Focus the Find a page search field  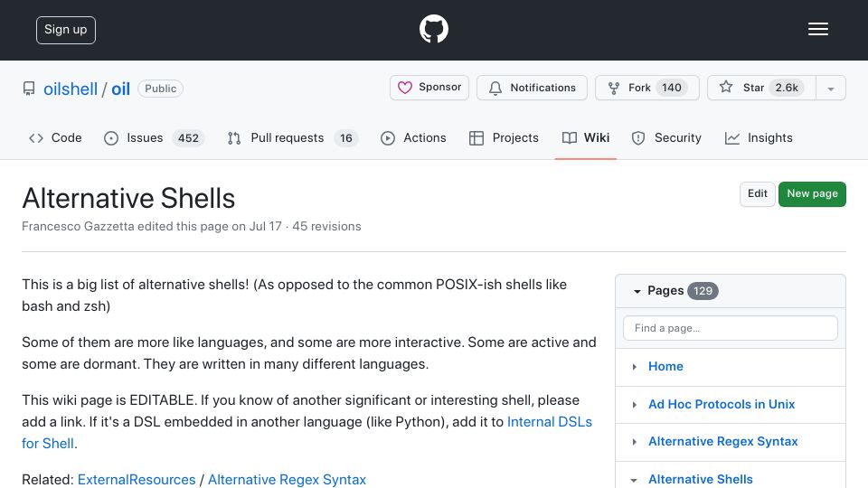731,328
